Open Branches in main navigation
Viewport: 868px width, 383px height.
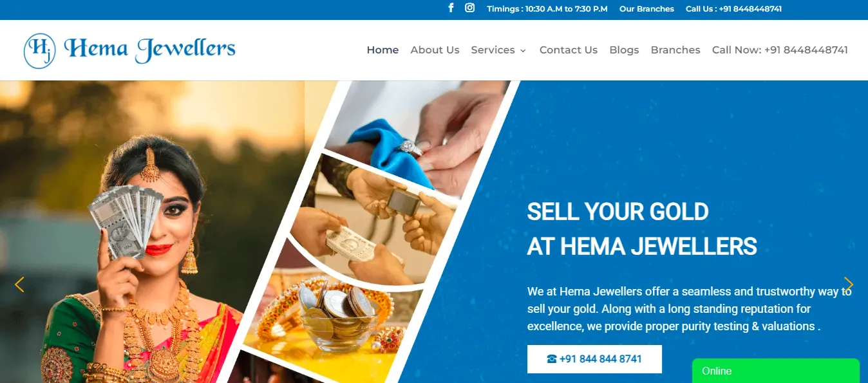pos(675,50)
